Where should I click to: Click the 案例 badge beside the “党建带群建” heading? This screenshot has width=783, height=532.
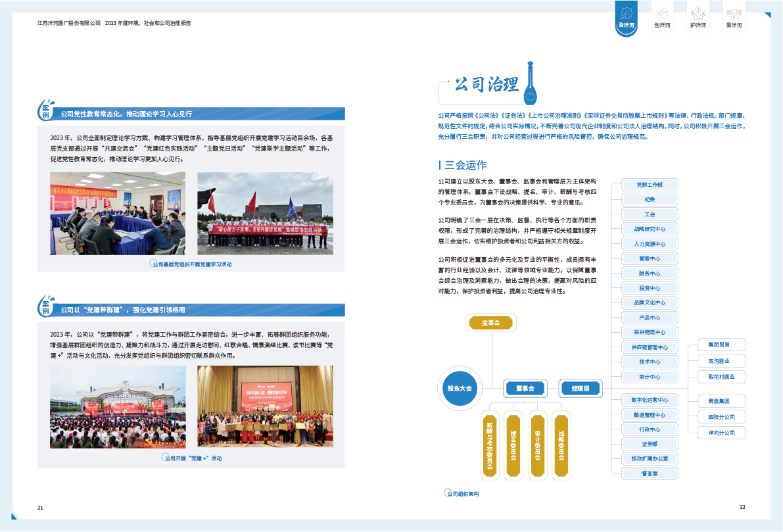click(46, 308)
